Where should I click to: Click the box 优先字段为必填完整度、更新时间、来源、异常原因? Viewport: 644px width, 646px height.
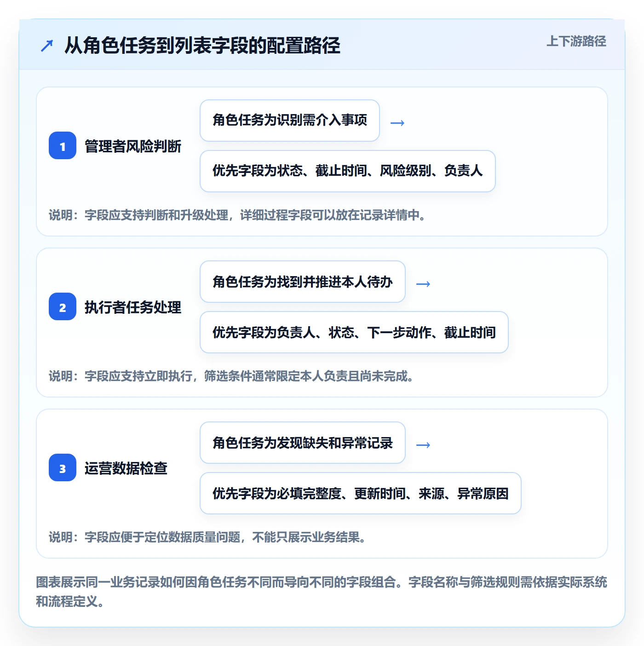361,493
